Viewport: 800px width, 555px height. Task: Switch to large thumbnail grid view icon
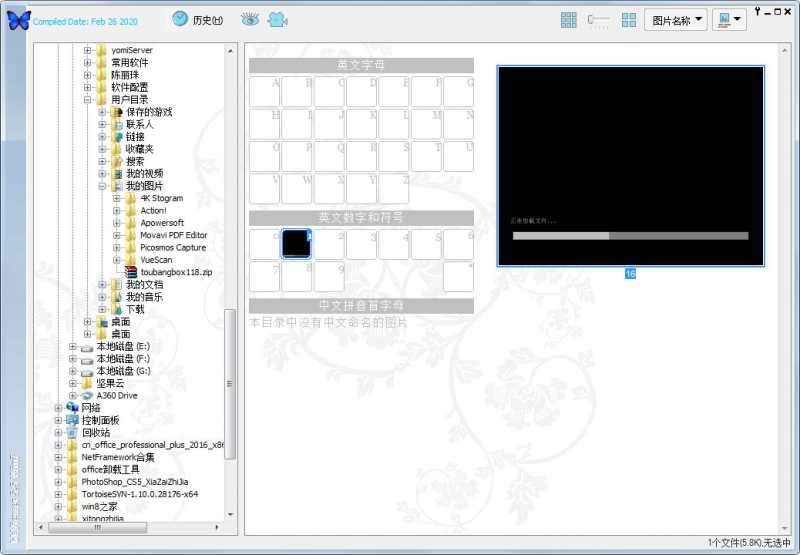tap(629, 20)
